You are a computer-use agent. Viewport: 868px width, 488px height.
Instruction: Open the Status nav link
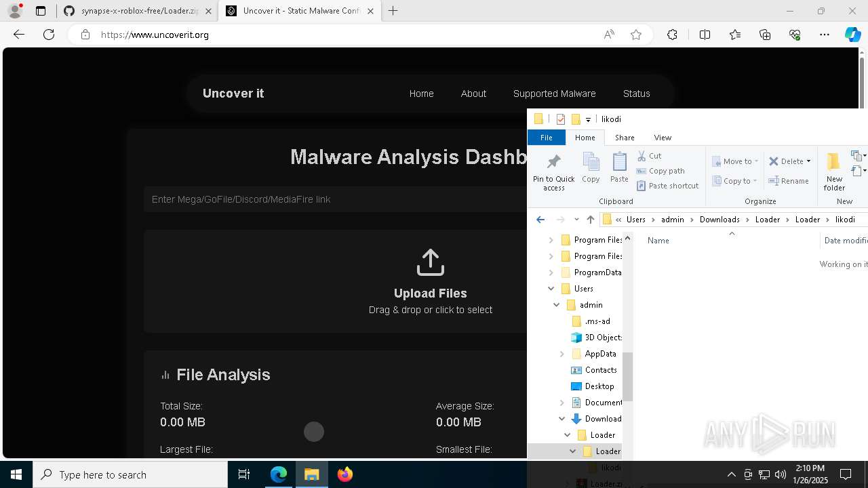coord(636,94)
